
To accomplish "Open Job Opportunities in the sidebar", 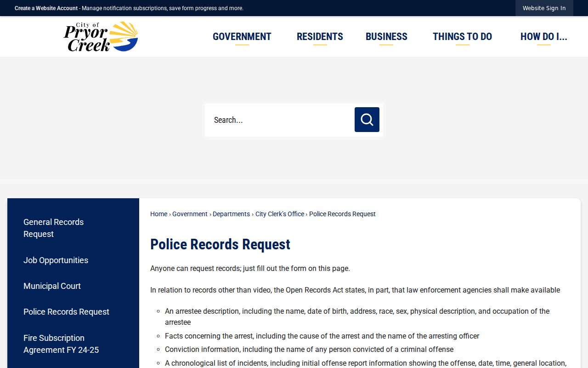I will pos(56,260).
